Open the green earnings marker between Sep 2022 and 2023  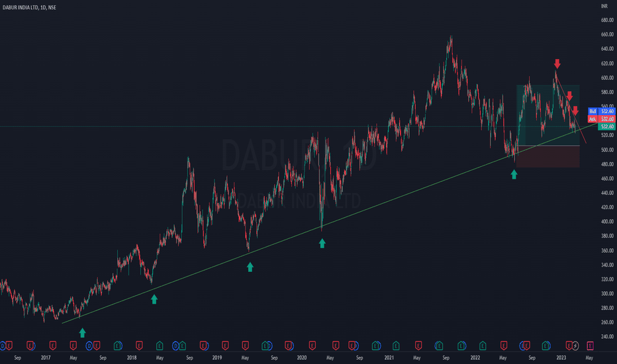(x=546, y=345)
